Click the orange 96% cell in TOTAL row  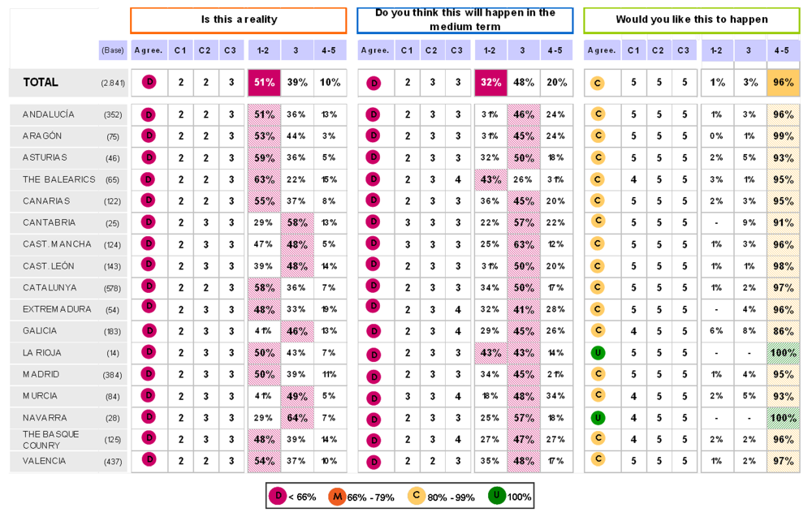[x=783, y=83]
